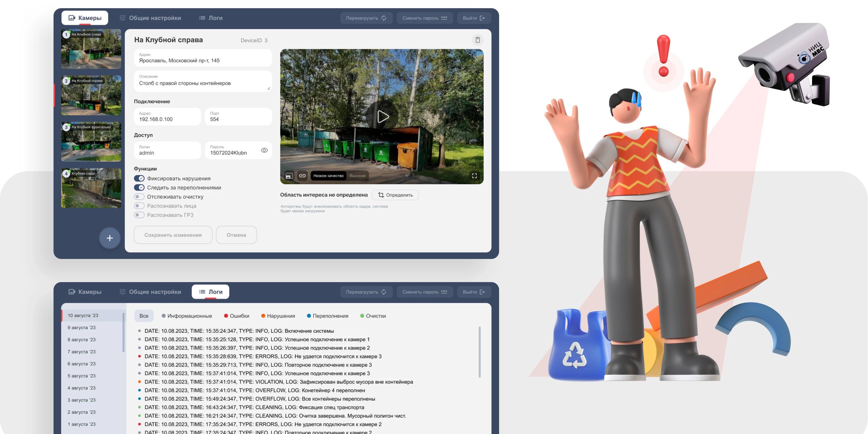Open Общие настройки tab in the logs window

(150, 292)
